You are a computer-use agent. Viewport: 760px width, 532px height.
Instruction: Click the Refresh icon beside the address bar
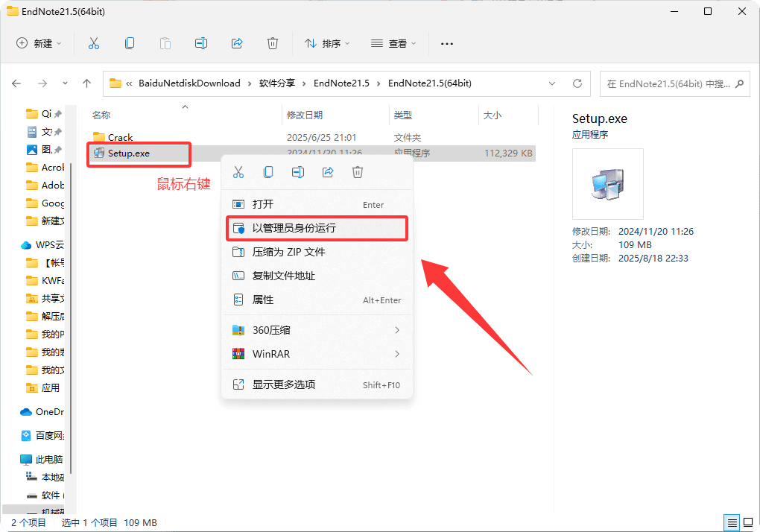[577, 83]
